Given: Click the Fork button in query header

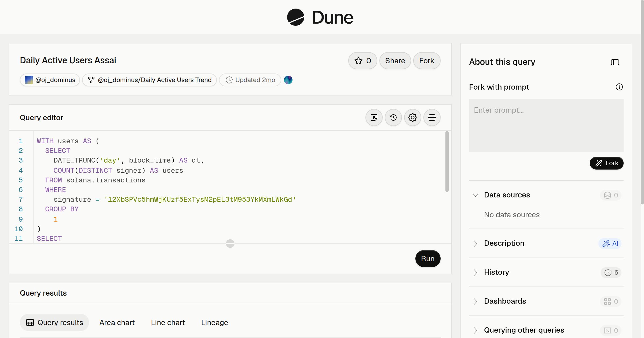Looking at the screenshot, I should (x=427, y=61).
